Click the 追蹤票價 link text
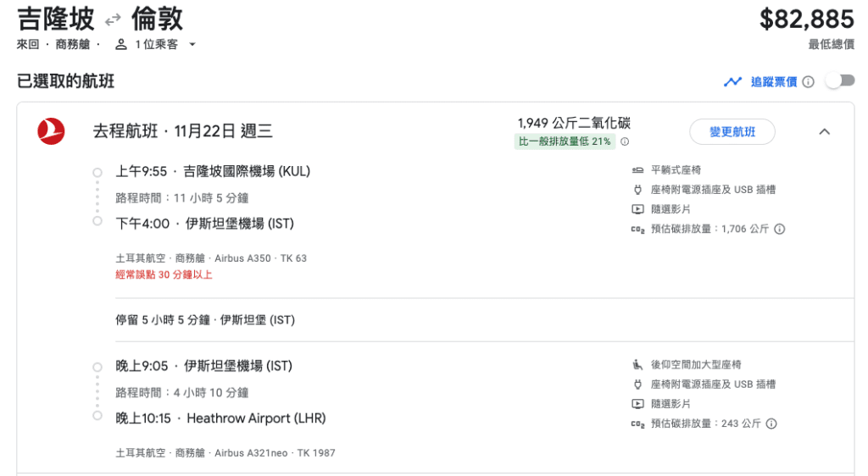868x476 pixels. (x=773, y=82)
